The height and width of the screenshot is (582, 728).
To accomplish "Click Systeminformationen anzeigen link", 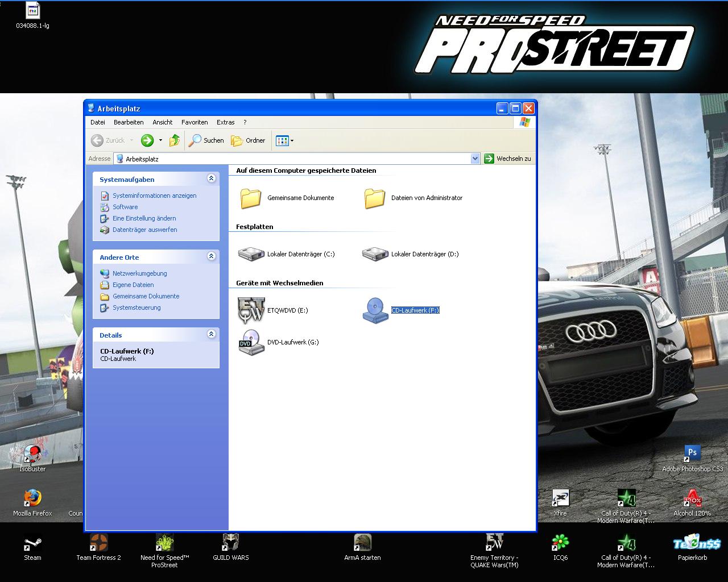I will 155,196.
